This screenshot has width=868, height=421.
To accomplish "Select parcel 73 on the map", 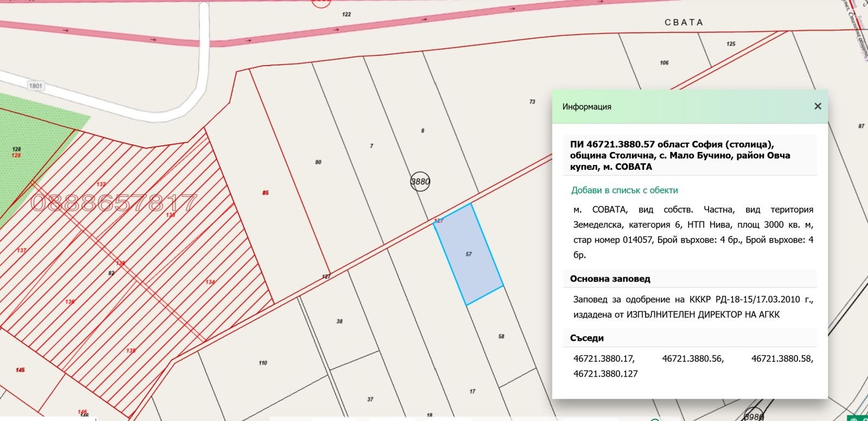I will pyautogui.click(x=532, y=101).
